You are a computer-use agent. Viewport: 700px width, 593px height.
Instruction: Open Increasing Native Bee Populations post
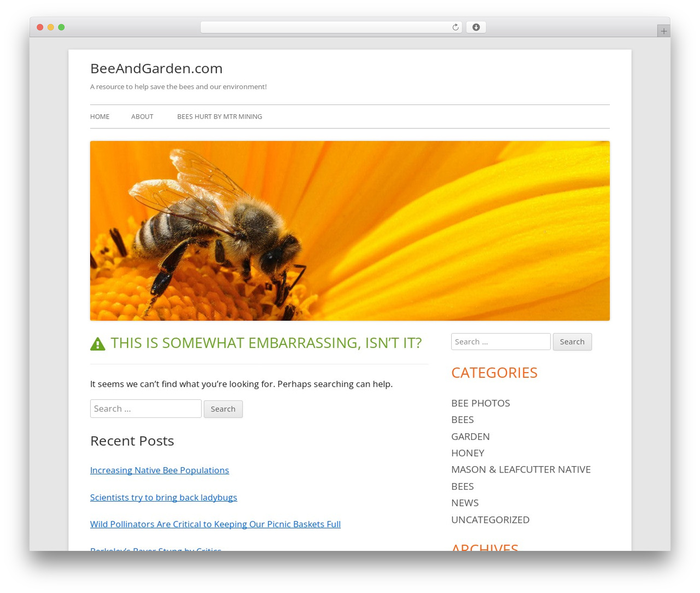coord(160,470)
